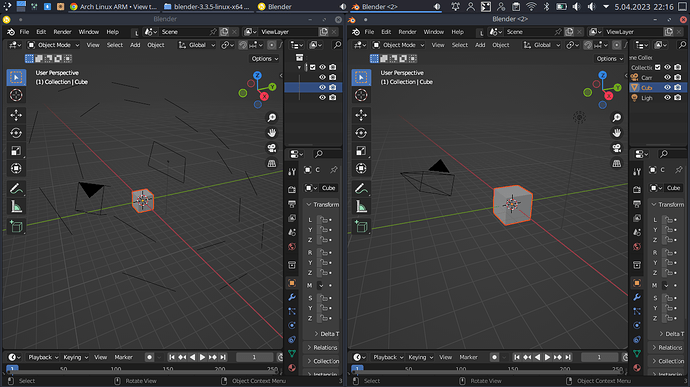The image size is (690, 387).
Task: Open Render menu in left Blender window
Action: (62, 32)
